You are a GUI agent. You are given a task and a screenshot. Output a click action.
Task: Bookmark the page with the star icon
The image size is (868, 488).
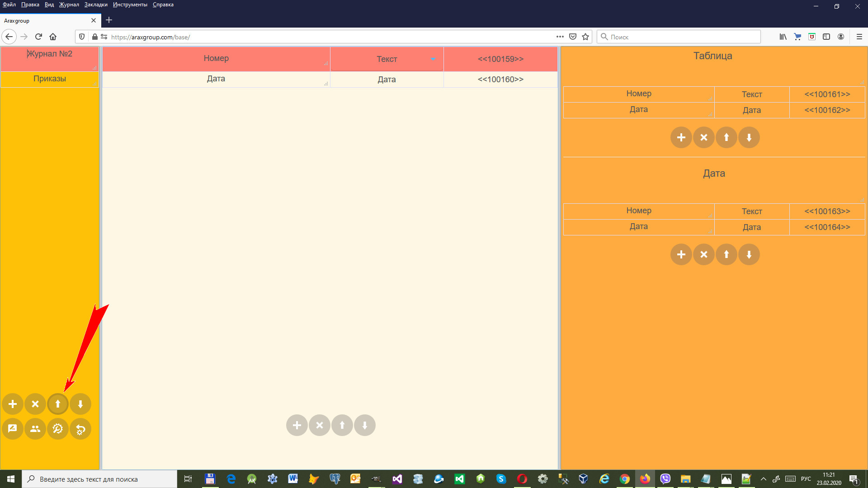click(585, 37)
